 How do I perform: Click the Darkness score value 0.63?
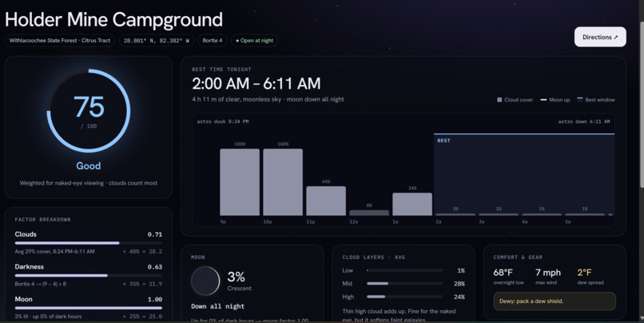(x=155, y=267)
